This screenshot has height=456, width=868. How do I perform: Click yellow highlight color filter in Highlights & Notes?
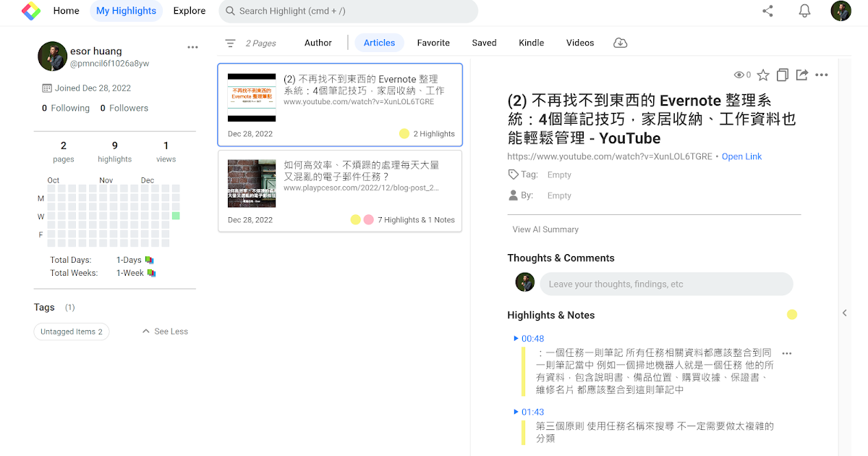click(x=792, y=315)
